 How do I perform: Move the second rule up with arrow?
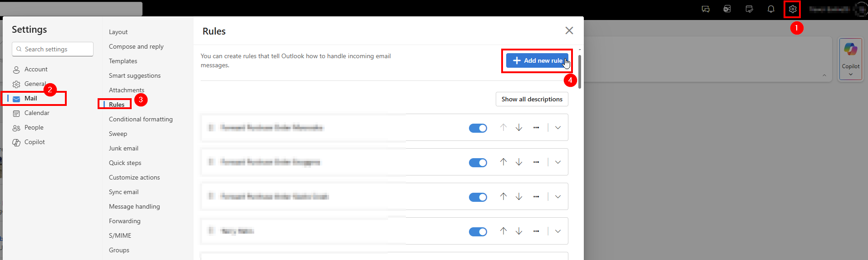503,162
